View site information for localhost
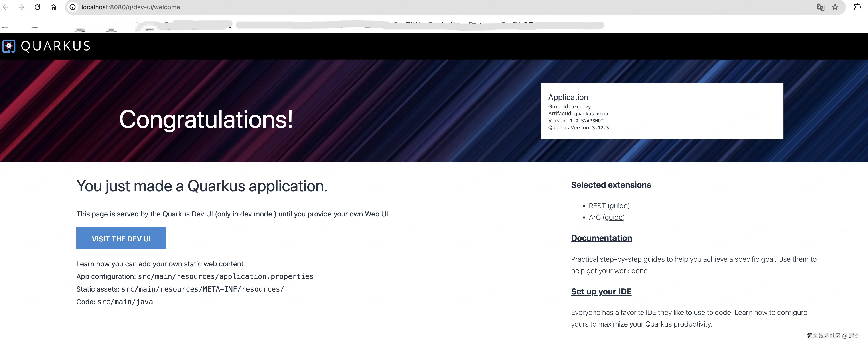Image resolution: width=868 pixels, height=347 pixels. pos(73,7)
